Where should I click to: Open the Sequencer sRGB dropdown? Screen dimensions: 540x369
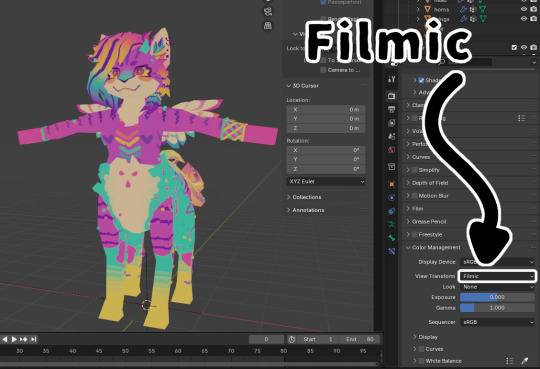point(497,322)
